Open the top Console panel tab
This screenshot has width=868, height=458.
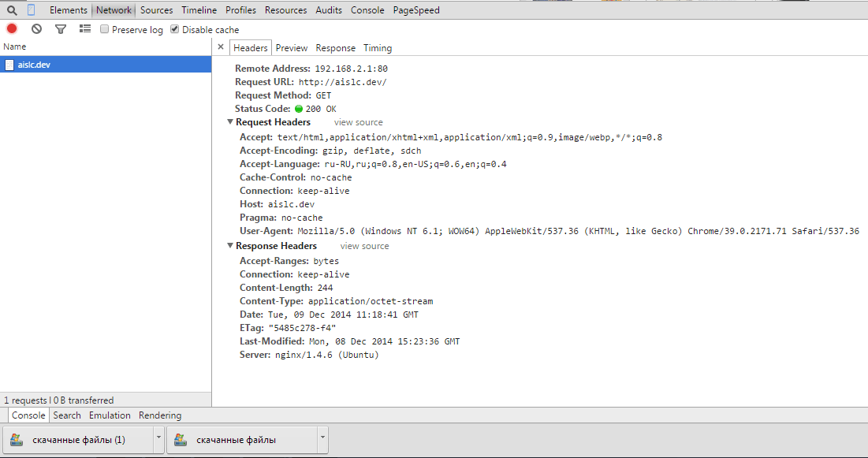pyautogui.click(x=367, y=10)
